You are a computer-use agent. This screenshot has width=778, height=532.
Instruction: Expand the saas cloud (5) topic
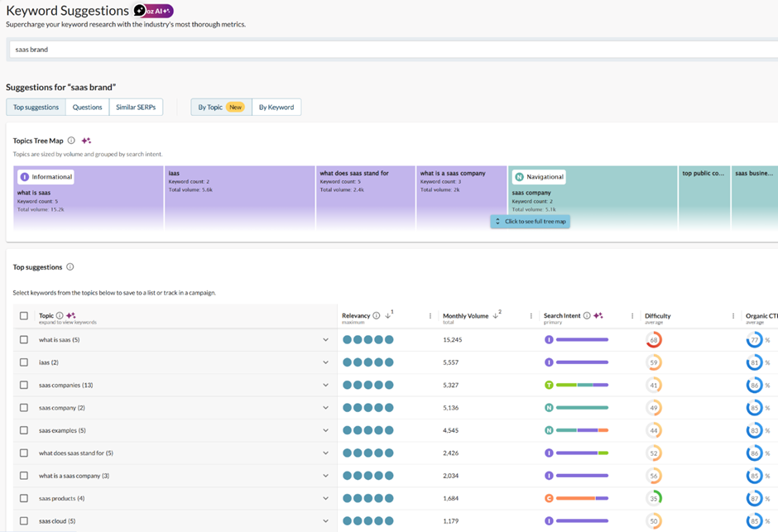click(x=325, y=520)
